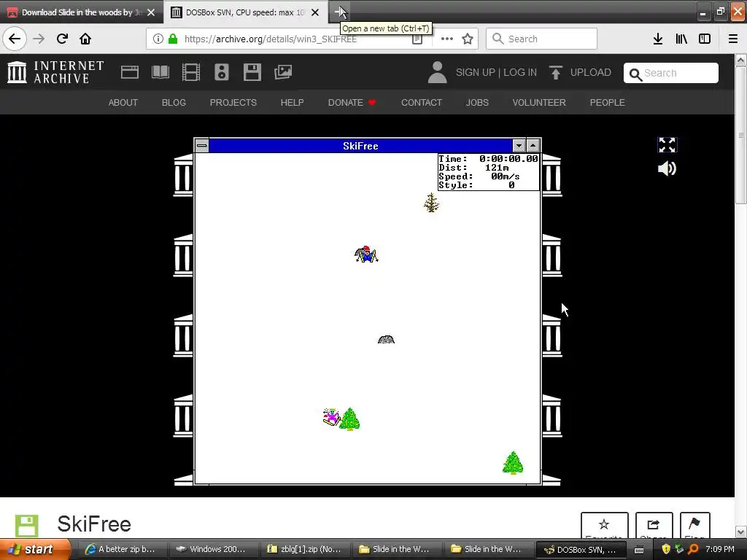The height and width of the screenshot is (560, 747).
Task: Click the user avatar icon
Action: [437, 72]
